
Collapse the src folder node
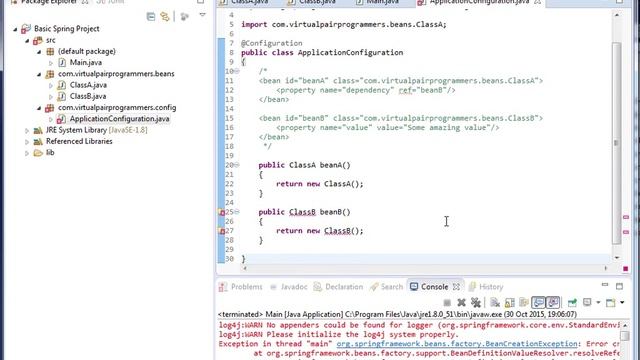(27, 41)
